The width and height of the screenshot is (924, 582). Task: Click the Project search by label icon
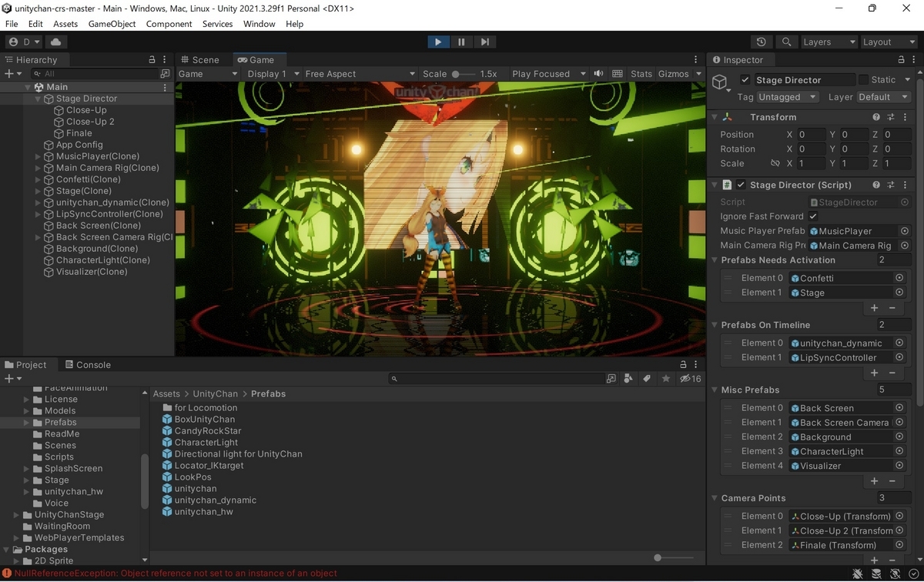[647, 378]
